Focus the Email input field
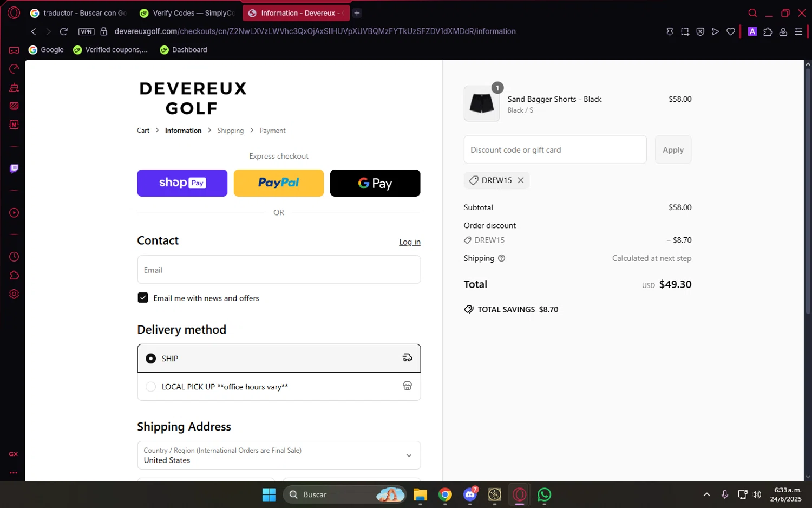Screen dimensions: 812x508 tap(279, 270)
